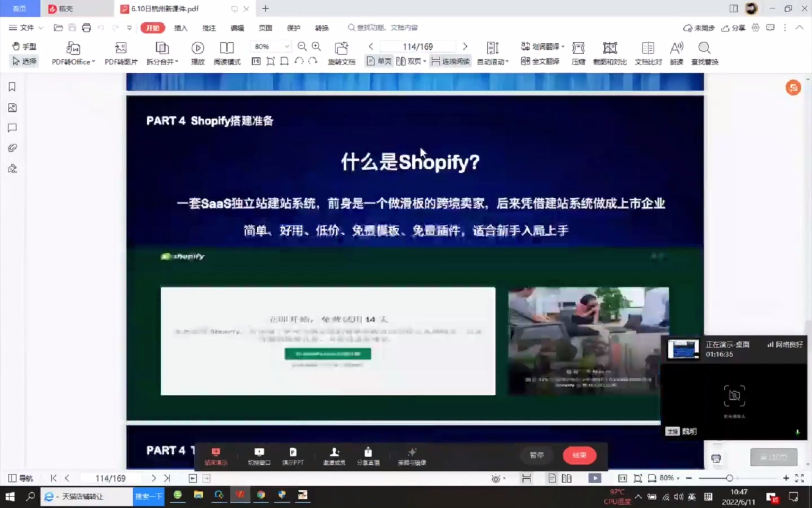This screenshot has height=508, width=812.
Task: Open signature panel in left sidebar
Action: pyautogui.click(x=12, y=168)
